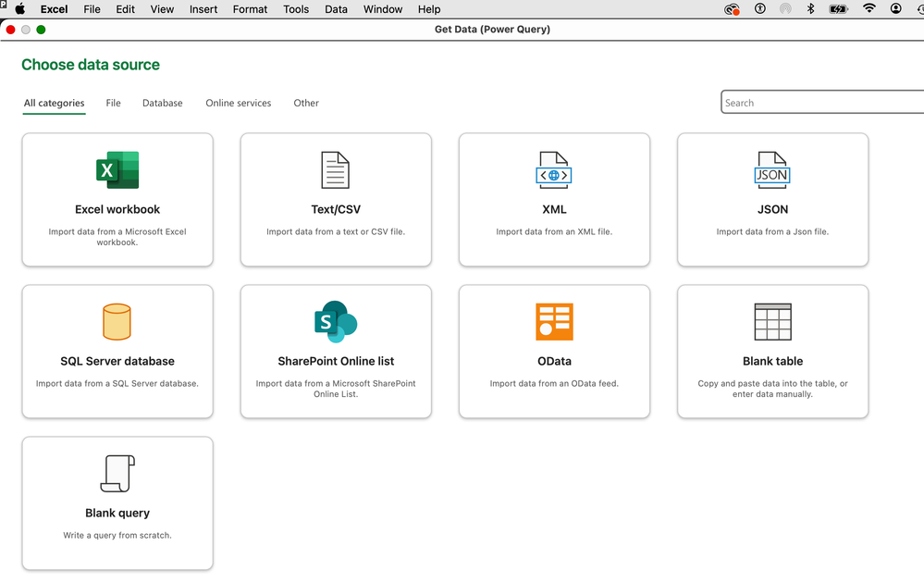
Task: Click the JSON file icon
Action: pyautogui.click(x=772, y=169)
